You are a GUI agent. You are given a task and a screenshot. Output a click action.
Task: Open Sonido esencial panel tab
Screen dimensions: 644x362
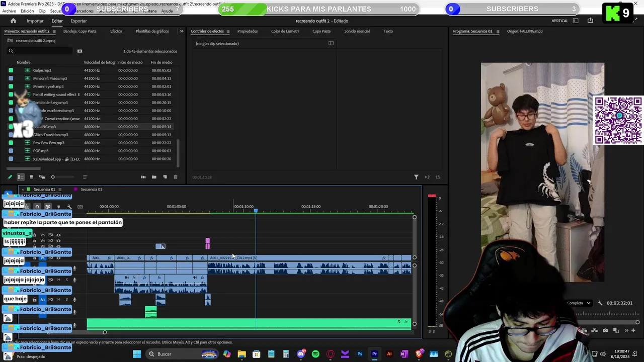(357, 31)
